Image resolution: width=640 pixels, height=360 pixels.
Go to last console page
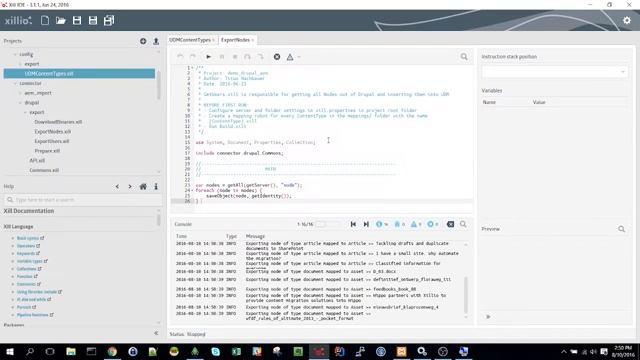tap(366, 224)
